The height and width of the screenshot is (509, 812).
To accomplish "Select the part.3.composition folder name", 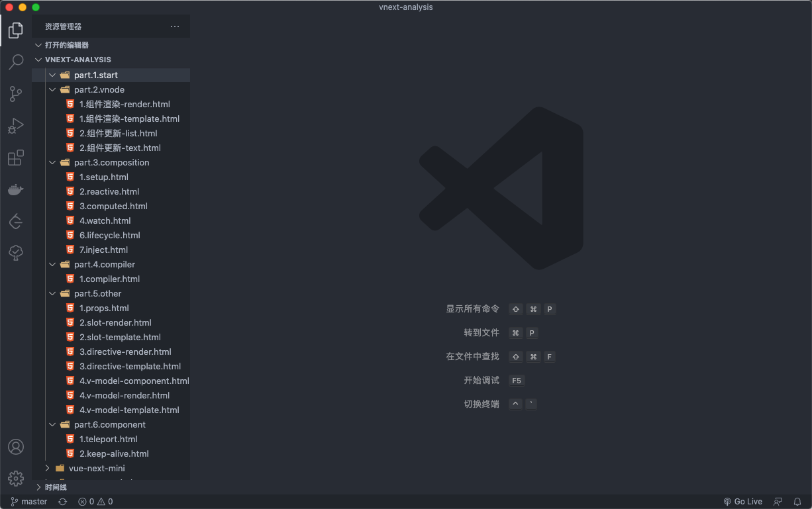I will [112, 162].
